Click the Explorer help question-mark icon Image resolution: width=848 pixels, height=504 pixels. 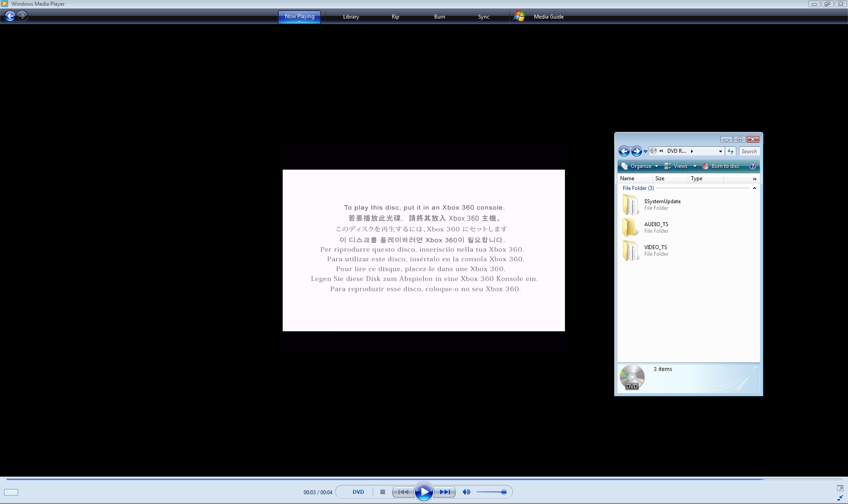[753, 166]
